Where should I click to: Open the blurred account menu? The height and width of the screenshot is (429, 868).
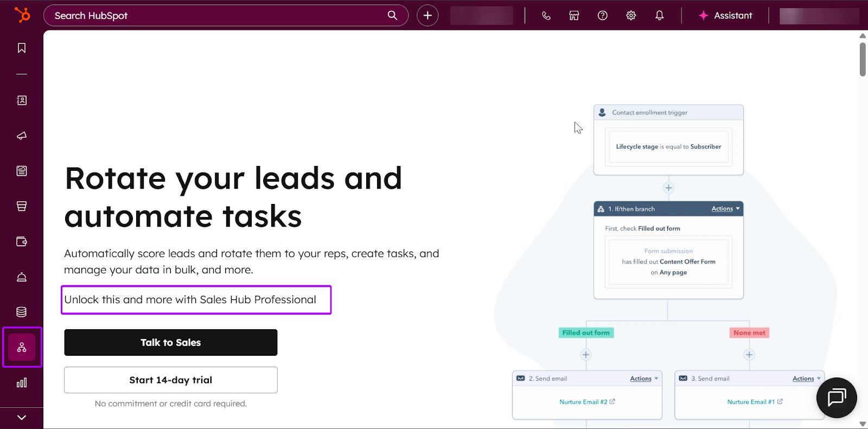tap(819, 16)
